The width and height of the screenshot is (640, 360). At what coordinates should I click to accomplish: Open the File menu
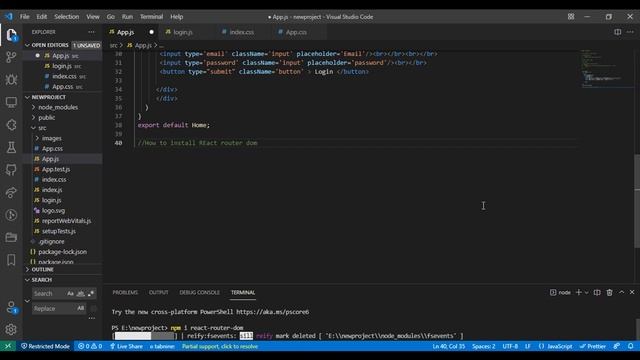coord(24,17)
